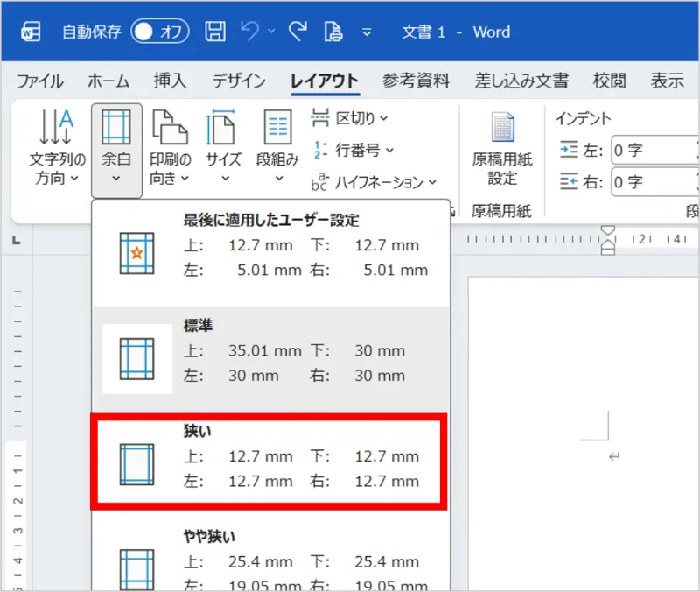Click the Undo arrow icon

(x=250, y=32)
